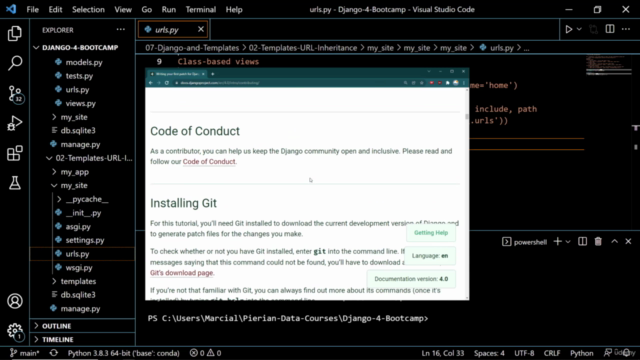640x360 pixels.
Task: Select Python 3.8.3 conda interpreter
Action: [123, 353]
